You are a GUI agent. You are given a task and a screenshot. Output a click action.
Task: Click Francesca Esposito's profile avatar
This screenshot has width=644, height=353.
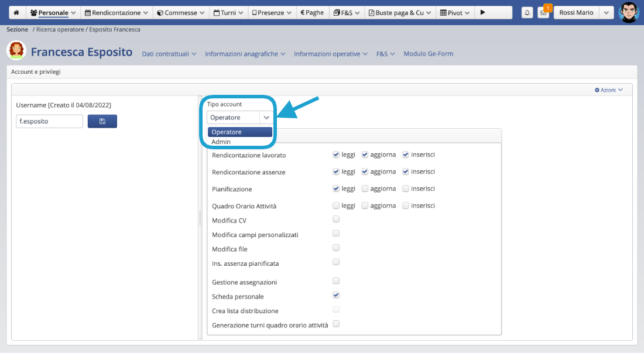tap(16, 51)
